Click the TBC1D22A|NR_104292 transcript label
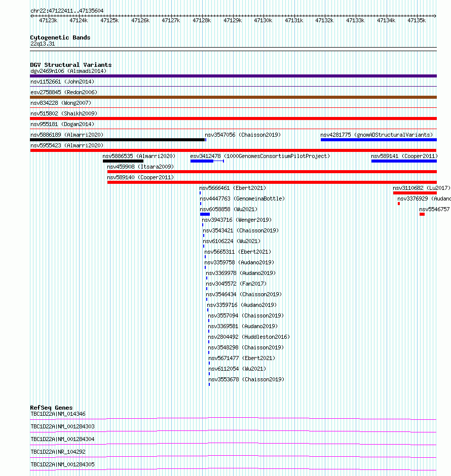This screenshot has height=476, width=451. [58, 452]
